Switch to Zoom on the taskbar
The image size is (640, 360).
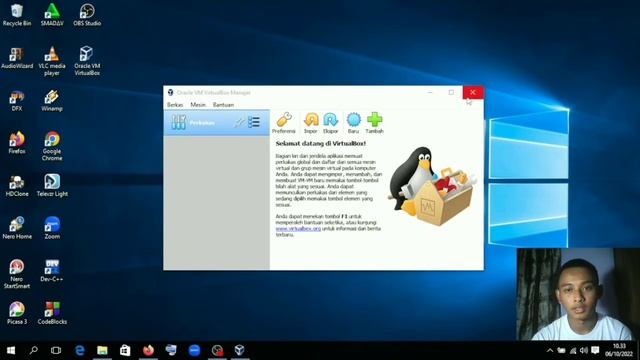coord(194,350)
